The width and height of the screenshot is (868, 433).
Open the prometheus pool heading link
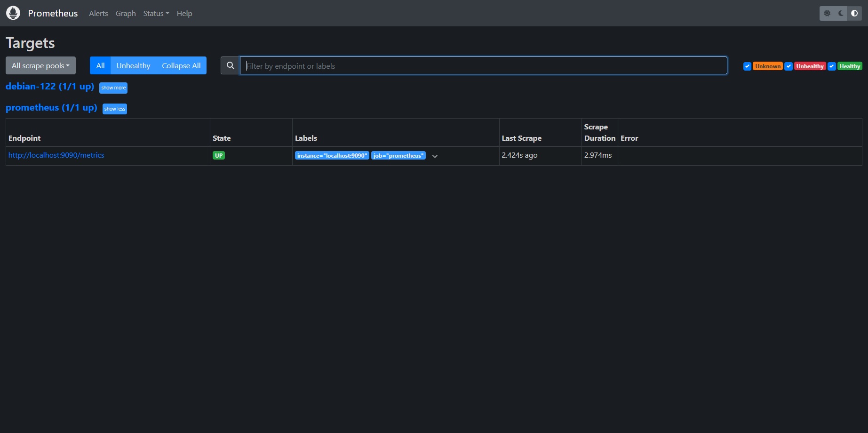click(x=51, y=108)
